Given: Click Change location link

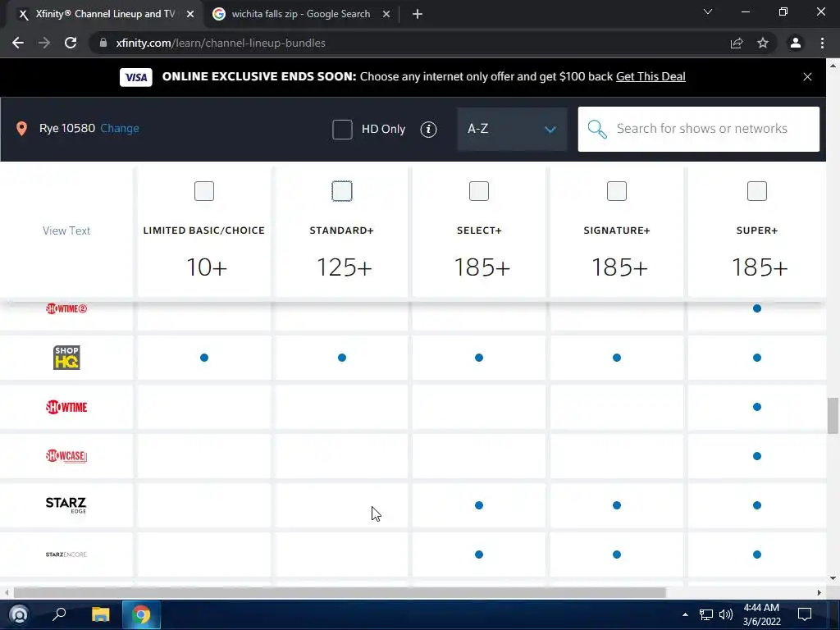Looking at the screenshot, I should pyautogui.click(x=120, y=129).
